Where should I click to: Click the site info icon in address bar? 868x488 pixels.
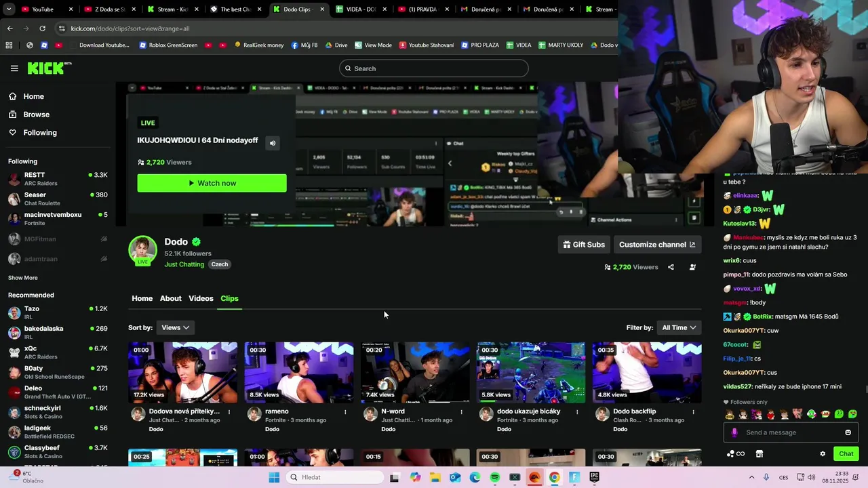pos(62,28)
